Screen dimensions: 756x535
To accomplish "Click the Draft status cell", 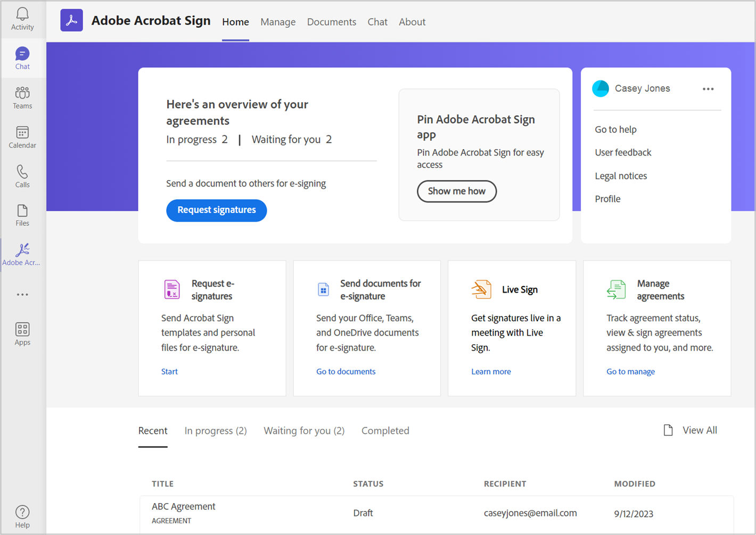I will point(363,513).
